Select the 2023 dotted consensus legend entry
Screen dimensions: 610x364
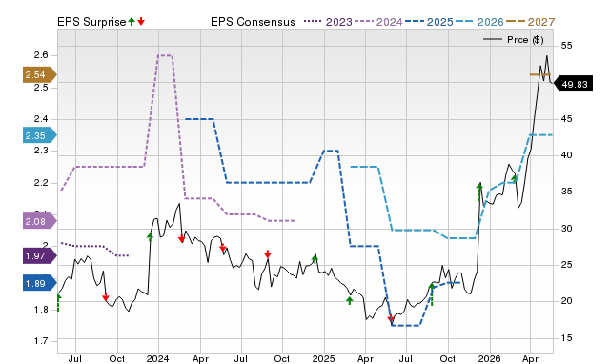point(328,22)
